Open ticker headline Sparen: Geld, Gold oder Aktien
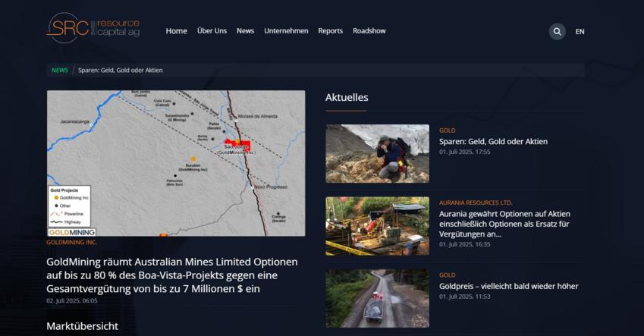The width and height of the screenshot is (644, 336). (121, 71)
